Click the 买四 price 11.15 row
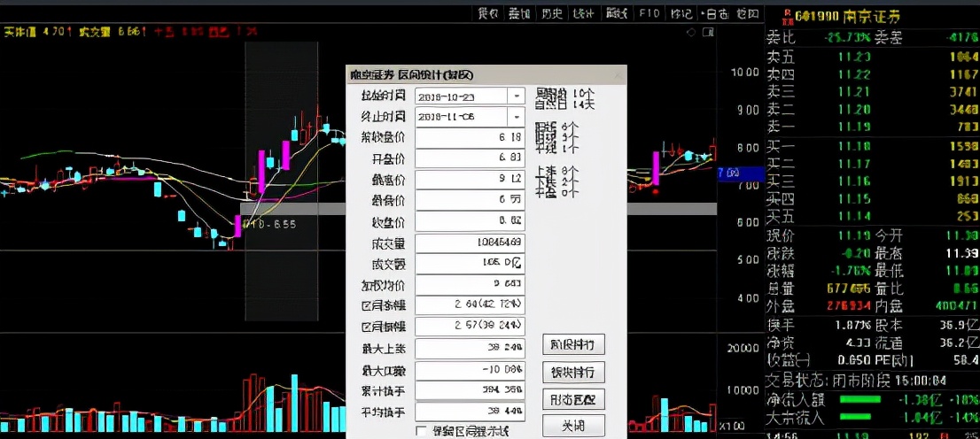 873,198
